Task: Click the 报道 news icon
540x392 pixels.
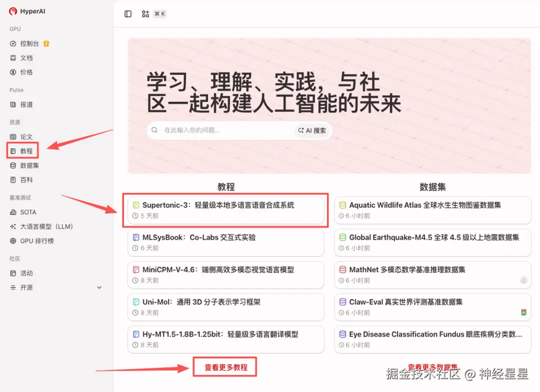Action: [x=13, y=104]
